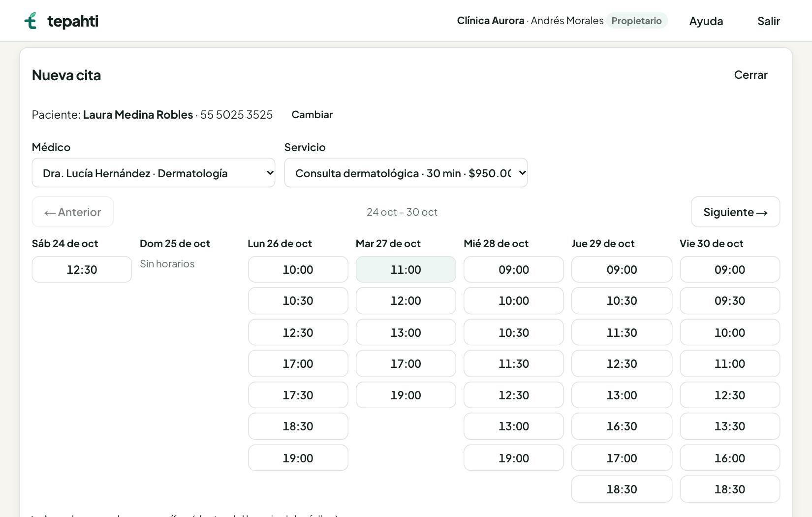Click the Anterior week button
The image size is (812, 517).
coord(73,212)
